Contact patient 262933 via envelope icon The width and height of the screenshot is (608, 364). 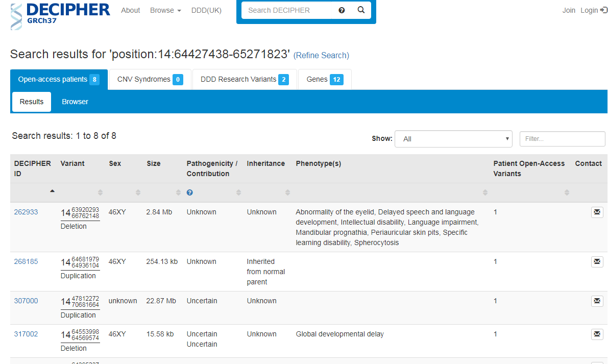point(597,212)
